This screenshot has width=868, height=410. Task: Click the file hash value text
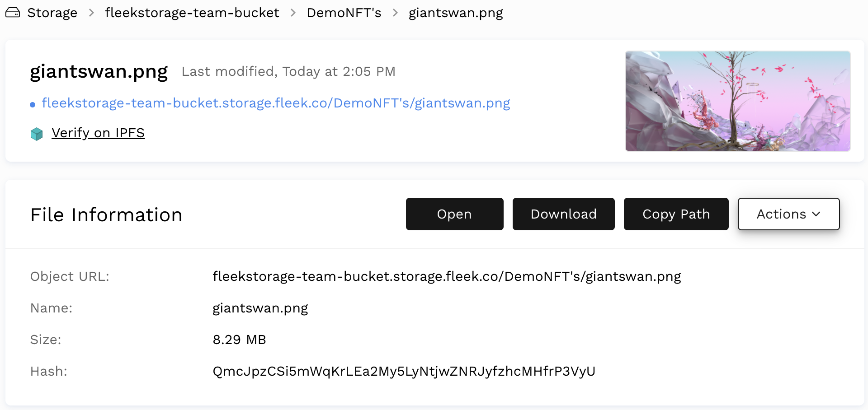(404, 371)
